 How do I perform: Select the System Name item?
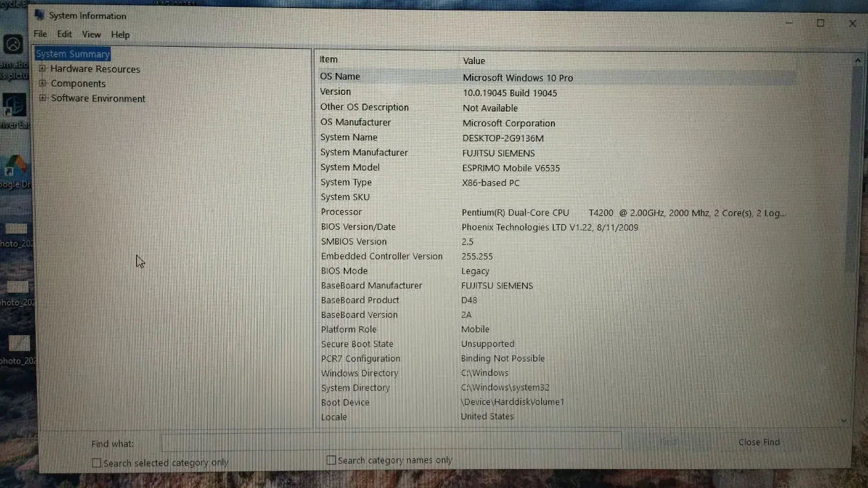tap(349, 137)
